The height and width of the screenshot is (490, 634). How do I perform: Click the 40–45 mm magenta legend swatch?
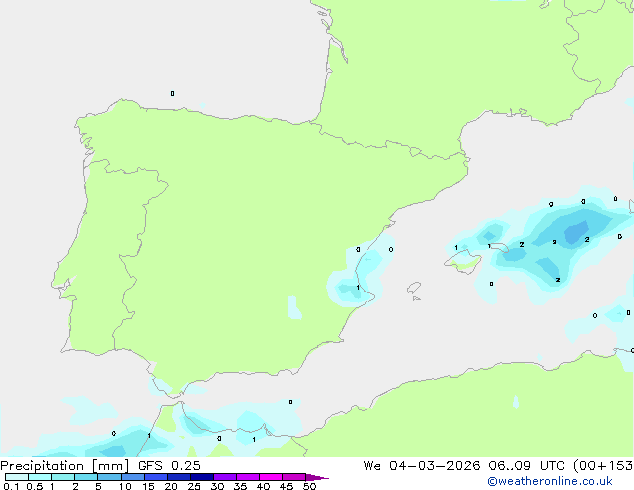pos(271,477)
